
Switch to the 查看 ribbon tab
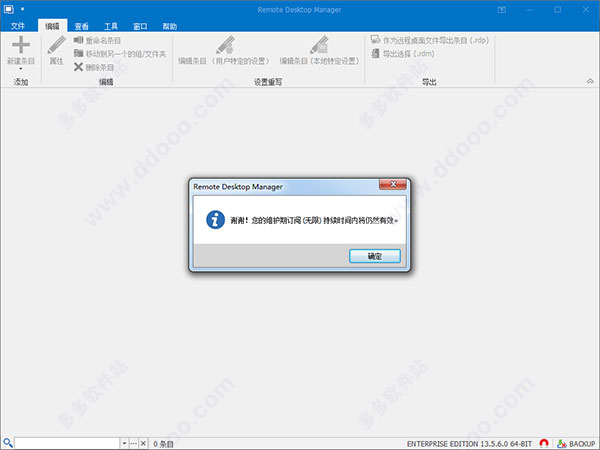(82, 26)
